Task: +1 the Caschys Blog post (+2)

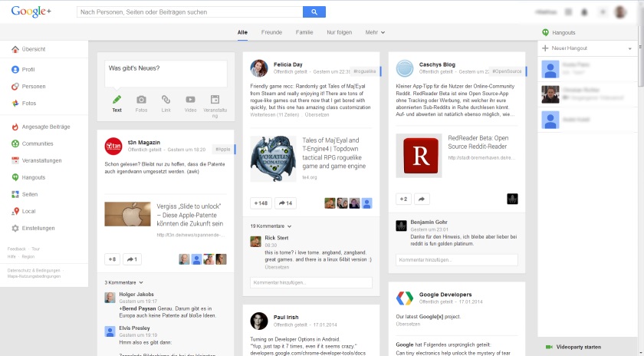Action: click(x=403, y=199)
